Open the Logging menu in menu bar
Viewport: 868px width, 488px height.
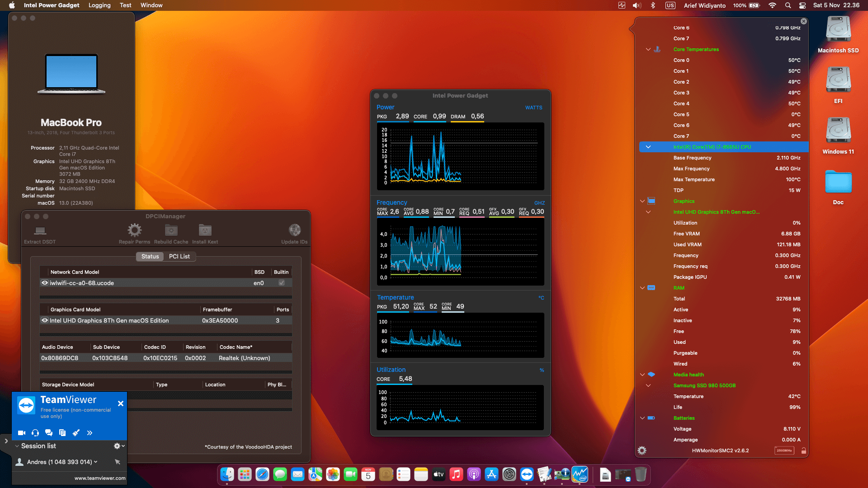click(99, 5)
